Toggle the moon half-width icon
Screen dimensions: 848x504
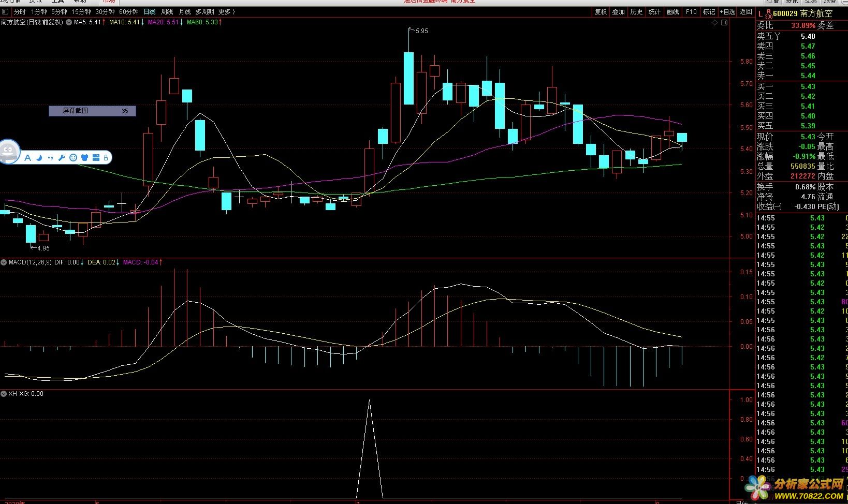[x=39, y=158]
